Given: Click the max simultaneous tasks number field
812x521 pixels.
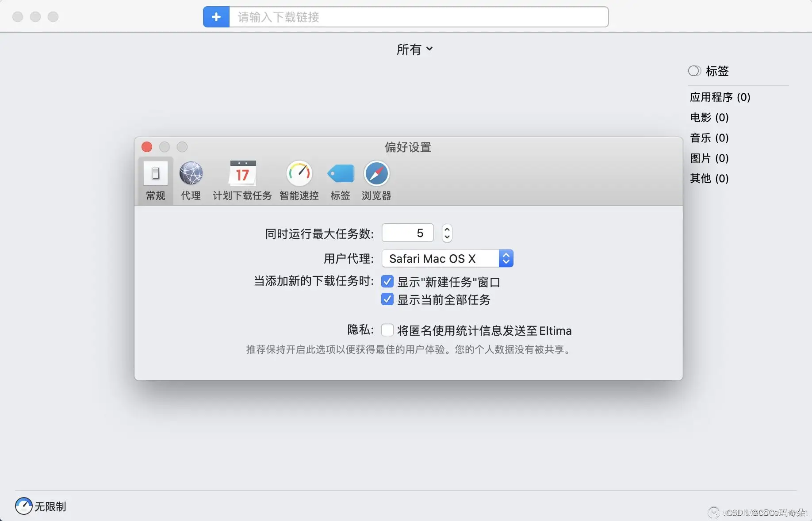Looking at the screenshot, I should pos(408,233).
